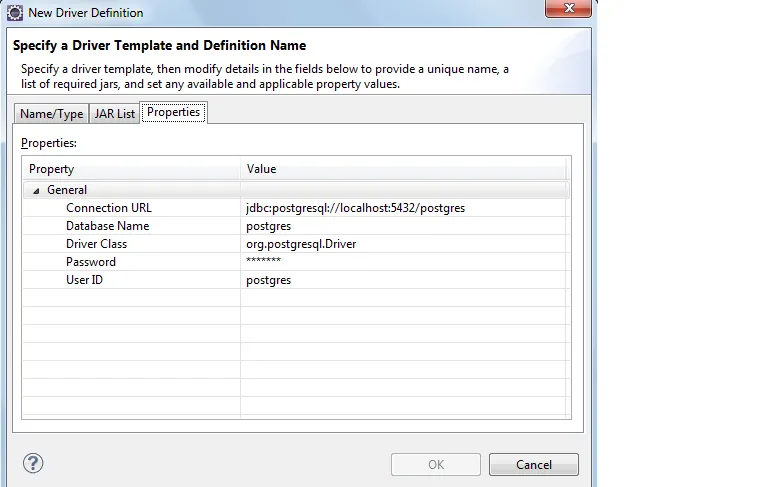Select the Database Name property label
The image size is (768, 487).
coord(107,226)
